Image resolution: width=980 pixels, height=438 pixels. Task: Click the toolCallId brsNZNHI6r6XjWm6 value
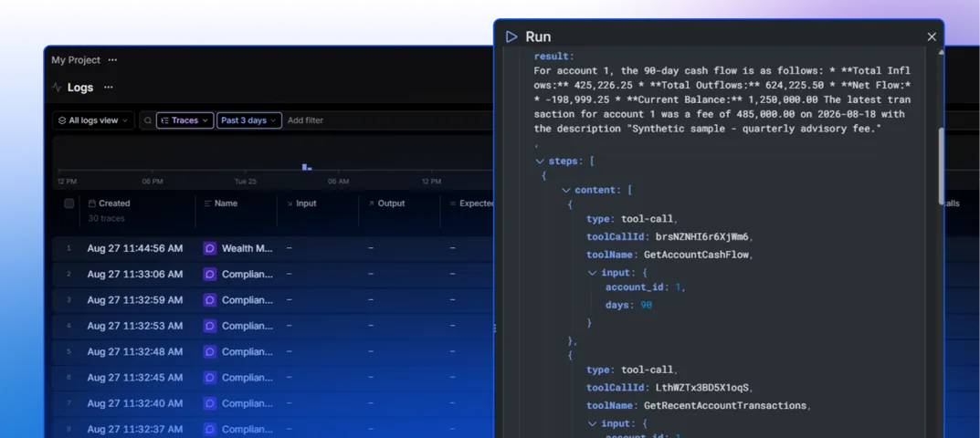(x=702, y=237)
